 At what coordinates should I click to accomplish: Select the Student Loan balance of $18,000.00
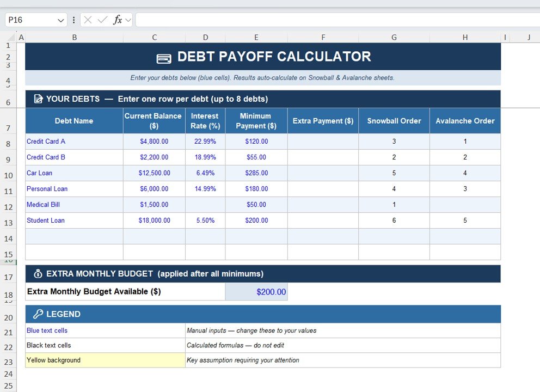154,220
